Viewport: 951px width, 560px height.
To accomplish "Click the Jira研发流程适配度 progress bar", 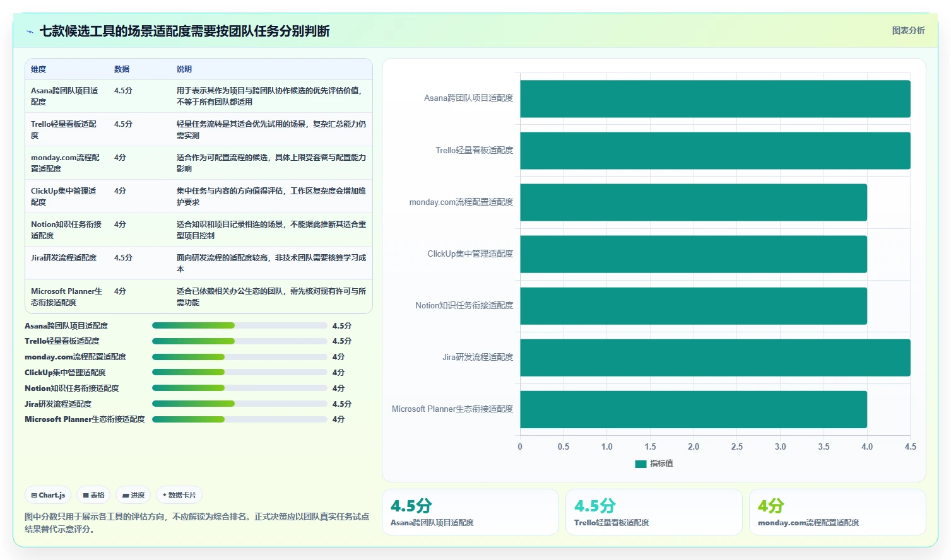I will point(240,404).
